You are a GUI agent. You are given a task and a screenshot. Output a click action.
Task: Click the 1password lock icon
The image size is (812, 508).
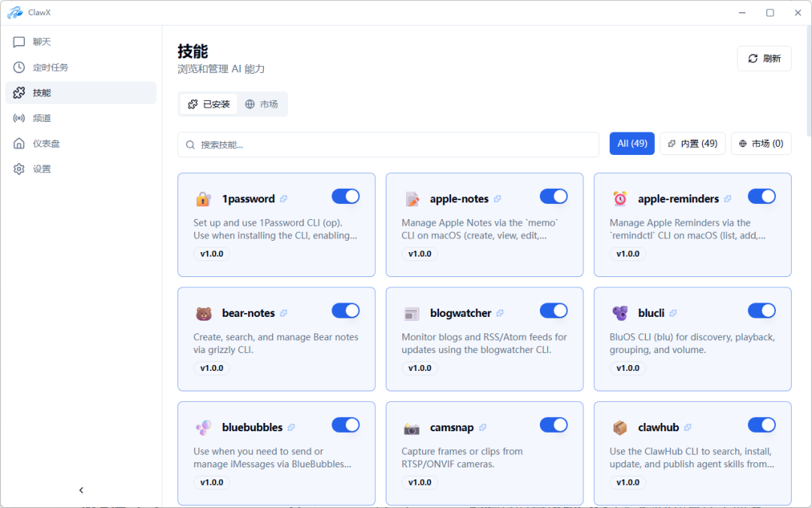point(203,199)
